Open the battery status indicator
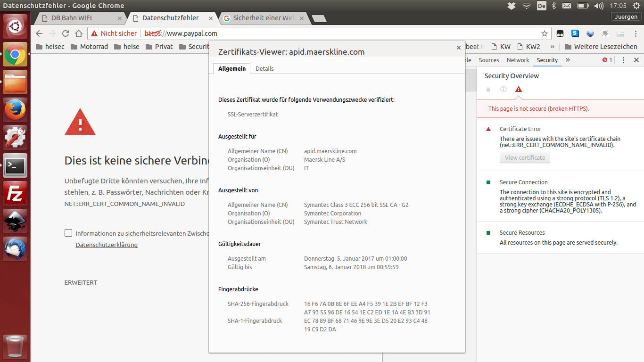 [x=583, y=6]
